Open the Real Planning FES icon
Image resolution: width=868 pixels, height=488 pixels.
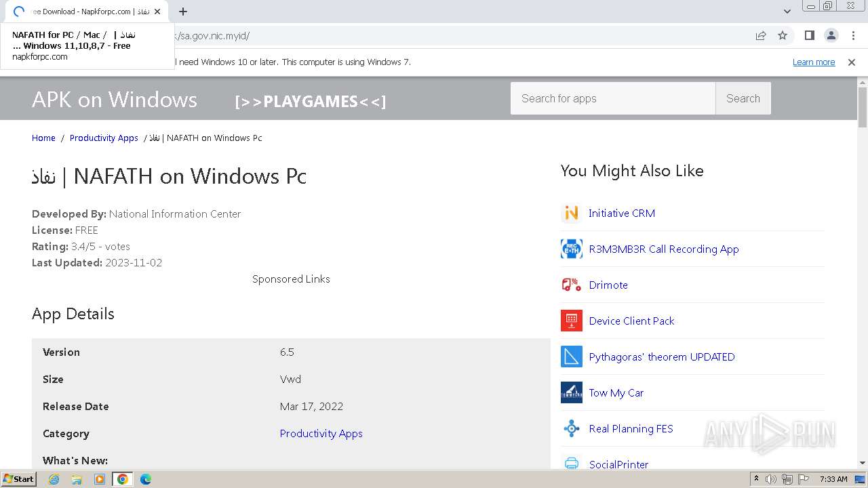[x=571, y=428]
